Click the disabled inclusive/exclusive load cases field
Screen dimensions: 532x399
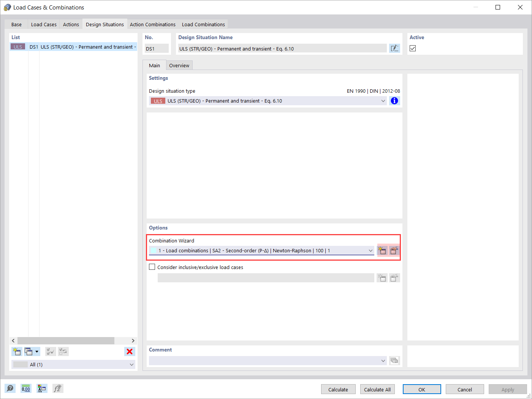266,278
